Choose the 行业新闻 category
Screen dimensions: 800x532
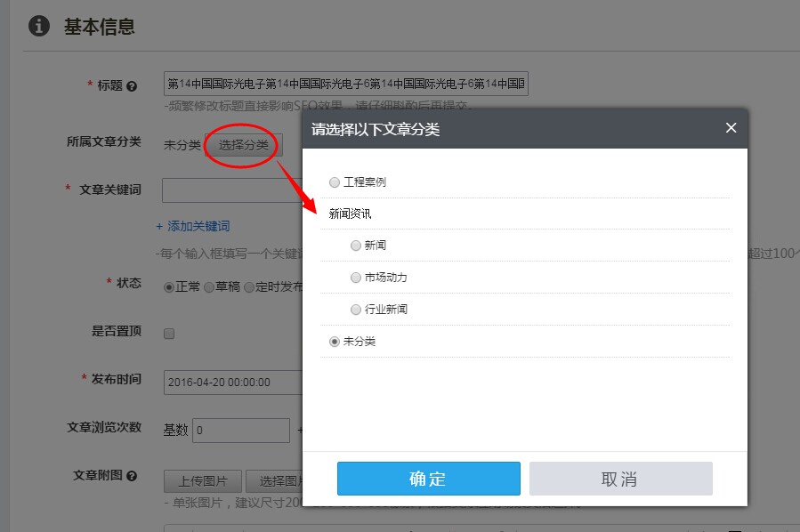[x=356, y=309]
